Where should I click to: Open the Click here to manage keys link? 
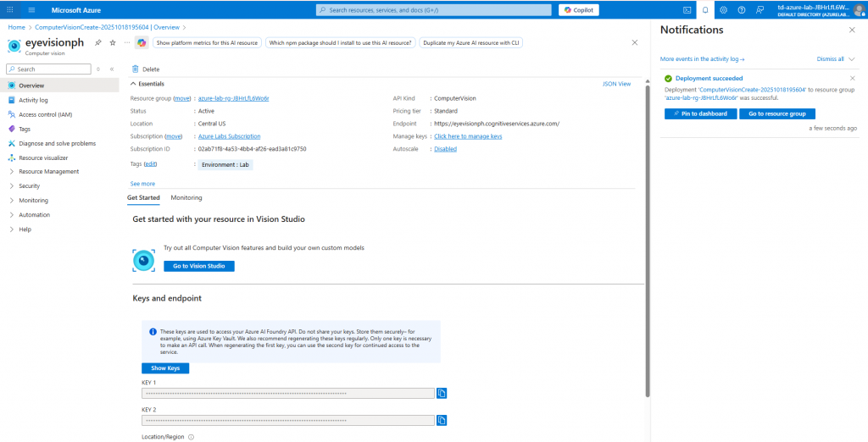468,136
